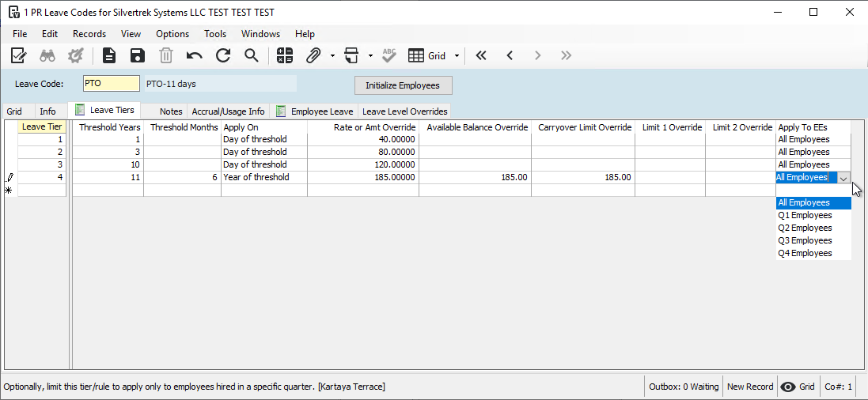Save the record with floppy disk icon

tap(138, 55)
